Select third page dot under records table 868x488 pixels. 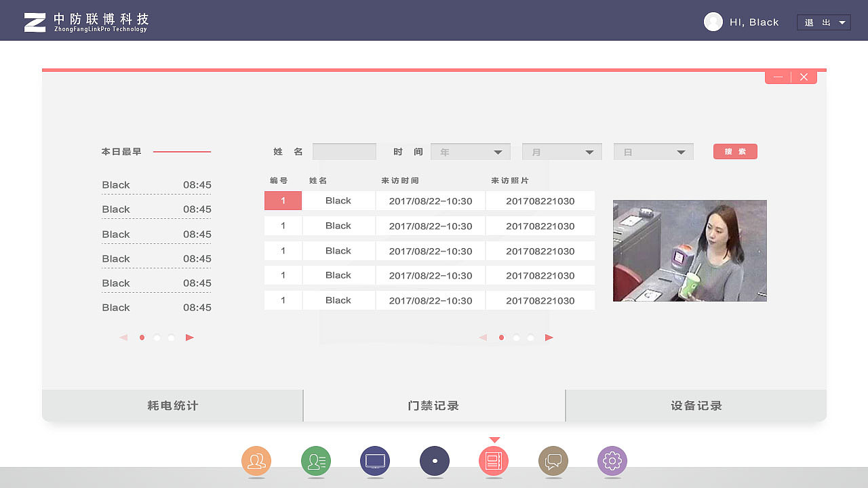pyautogui.click(x=530, y=338)
